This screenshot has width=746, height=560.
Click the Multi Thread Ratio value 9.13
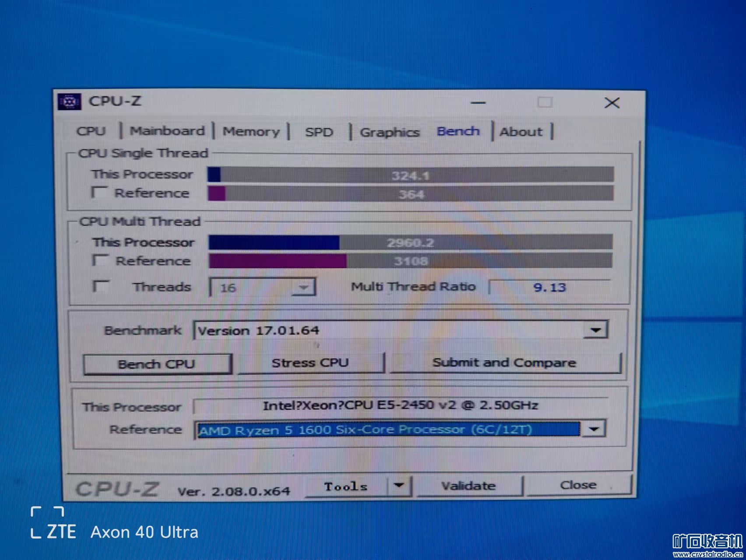click(x=550, y=287)
